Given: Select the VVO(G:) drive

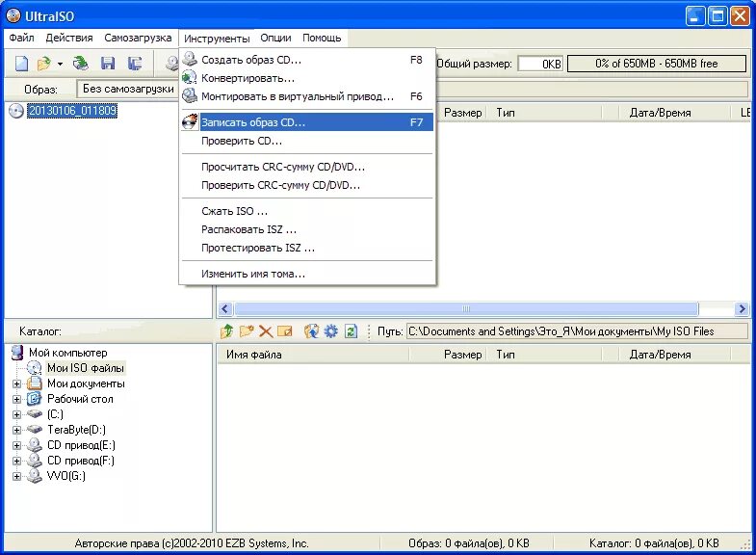Looking at the screenshot, I should coord(66,476).
